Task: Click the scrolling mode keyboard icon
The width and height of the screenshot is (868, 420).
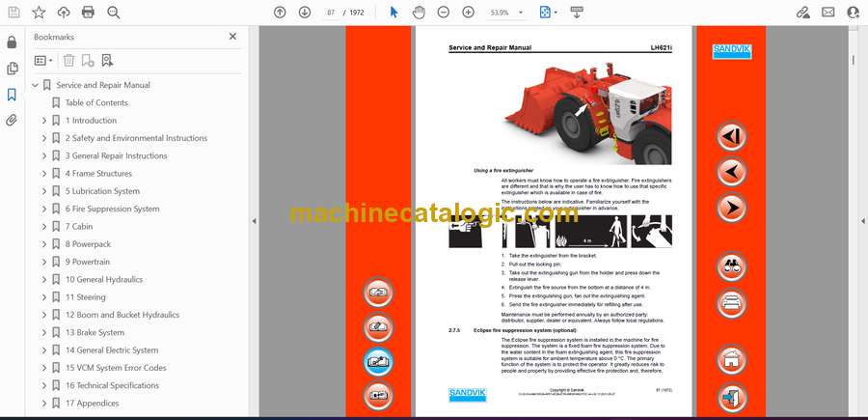Action: (x=577, y=13)
